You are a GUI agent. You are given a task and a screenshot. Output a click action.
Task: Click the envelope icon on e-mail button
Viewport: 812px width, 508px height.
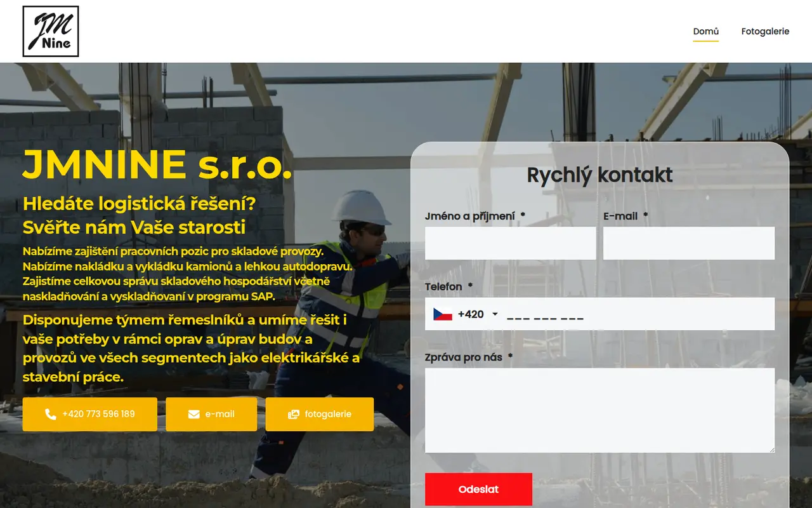tap(194, 414)
